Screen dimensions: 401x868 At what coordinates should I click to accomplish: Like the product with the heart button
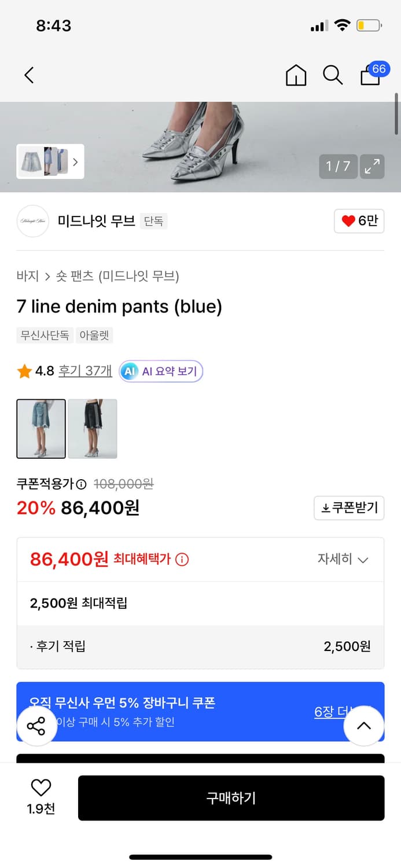click(39, 788)
